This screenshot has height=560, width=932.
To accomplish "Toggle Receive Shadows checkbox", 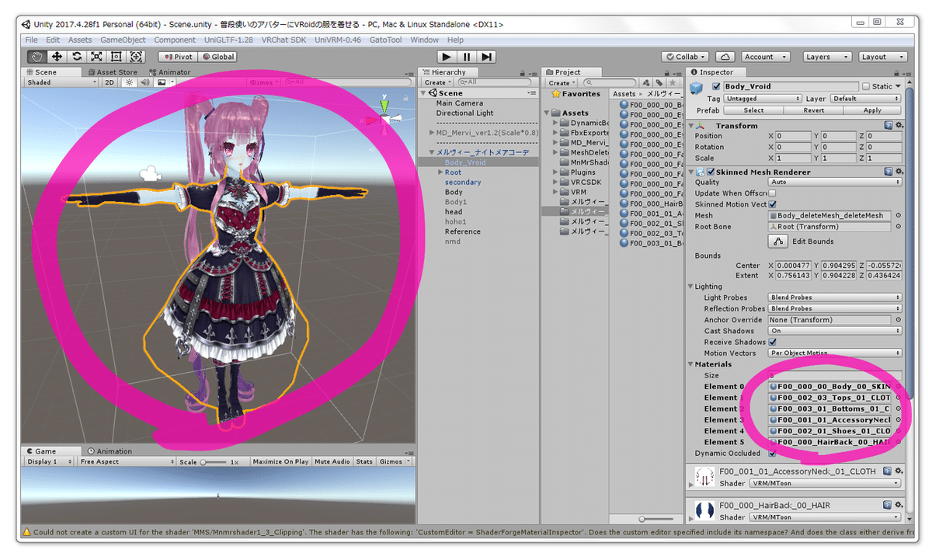I will click(x=772, y=342).
